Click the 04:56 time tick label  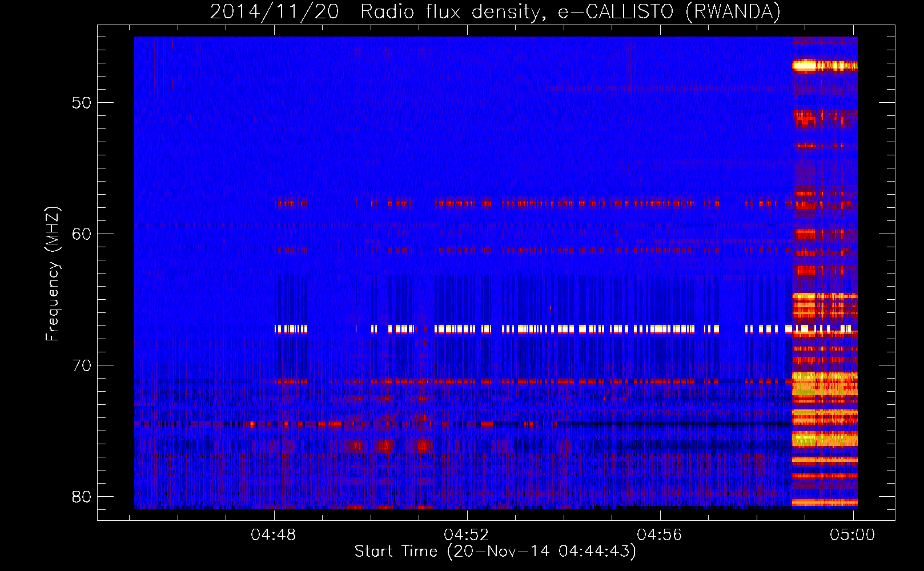(x=660, y=534)
